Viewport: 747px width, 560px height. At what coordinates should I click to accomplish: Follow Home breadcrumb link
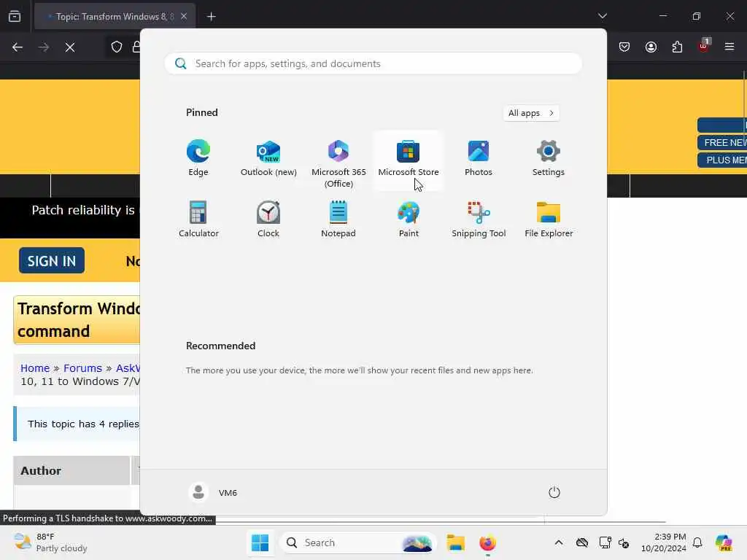click(x=35, y=368)
